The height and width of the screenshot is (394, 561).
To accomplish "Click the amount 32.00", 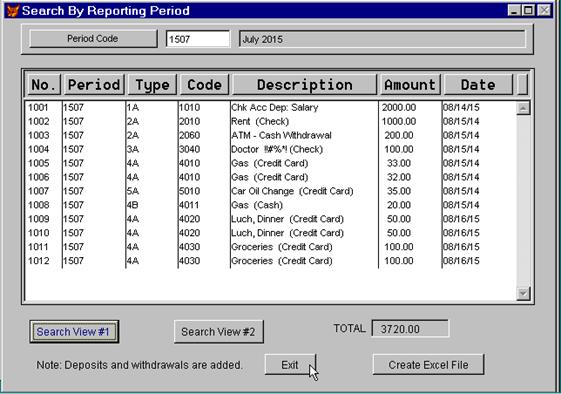I will pyautogui.click(x=399, y=177).
